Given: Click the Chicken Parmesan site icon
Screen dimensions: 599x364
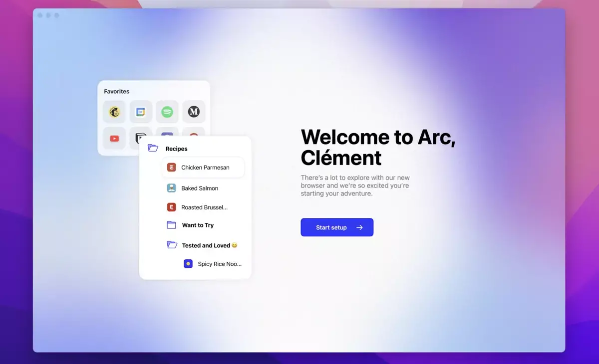Looking at the screenshot, I should point(171,168).
